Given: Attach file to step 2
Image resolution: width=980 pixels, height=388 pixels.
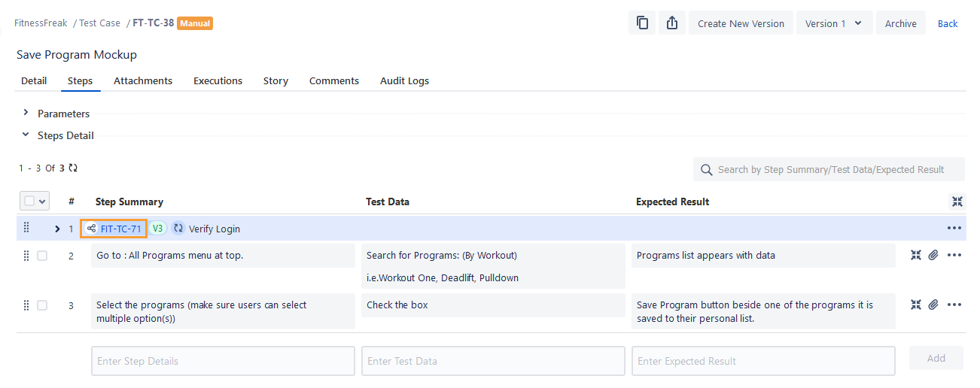Looking at the screenshot, I should click(x=933, y=255).
